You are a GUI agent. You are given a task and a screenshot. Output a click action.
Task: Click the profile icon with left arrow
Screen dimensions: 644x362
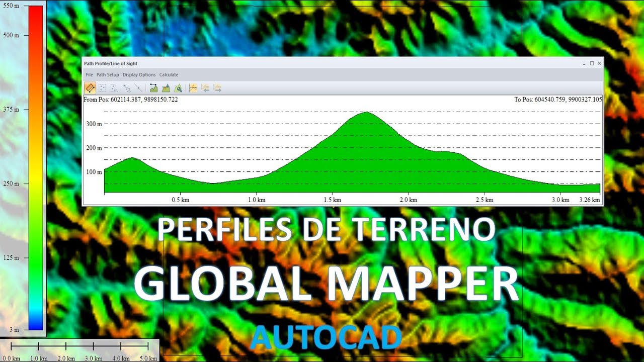[x=205, y=88]
